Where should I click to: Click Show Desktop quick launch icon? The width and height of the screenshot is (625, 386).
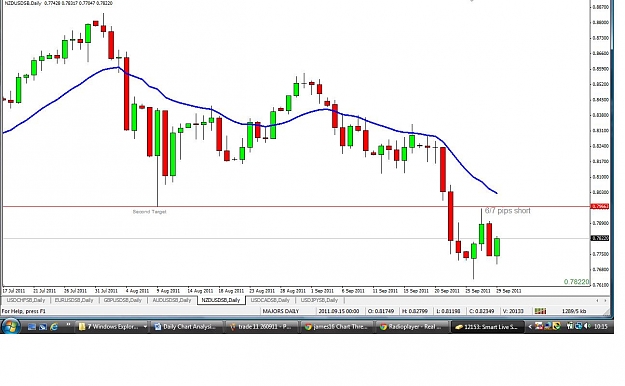click(31, 327)
